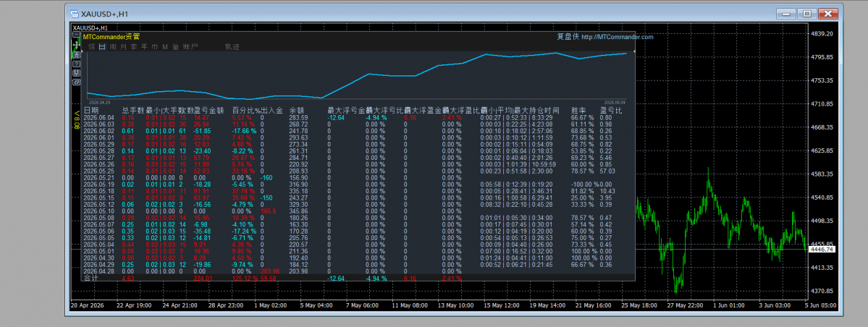Click the 資 funds panel icon
Image resolution: width=868 pixels, height=327 pixels.
[77, 55]
